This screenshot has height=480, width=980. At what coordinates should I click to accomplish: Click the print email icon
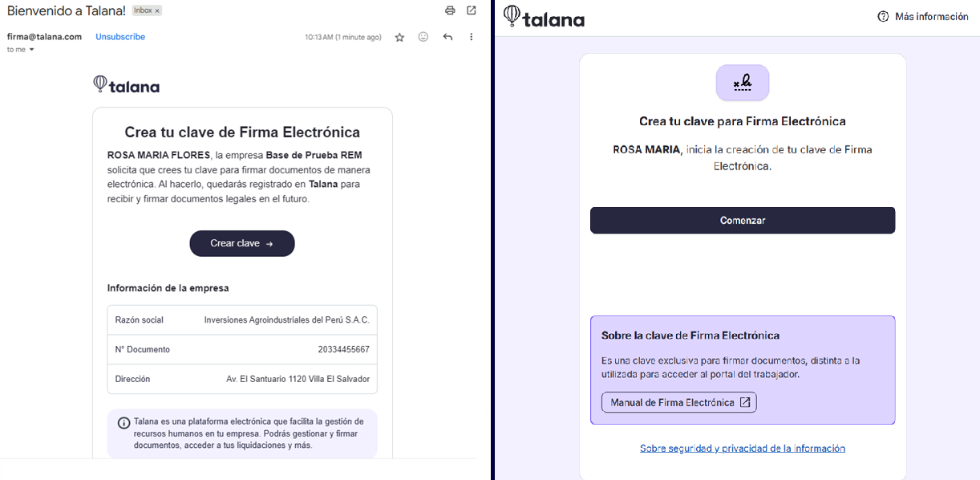click(450, 10)
